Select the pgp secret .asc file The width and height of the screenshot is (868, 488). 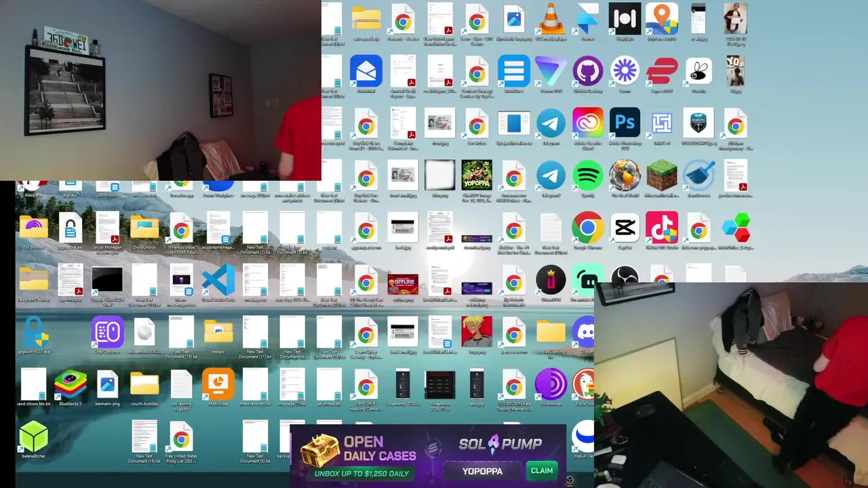71,228
